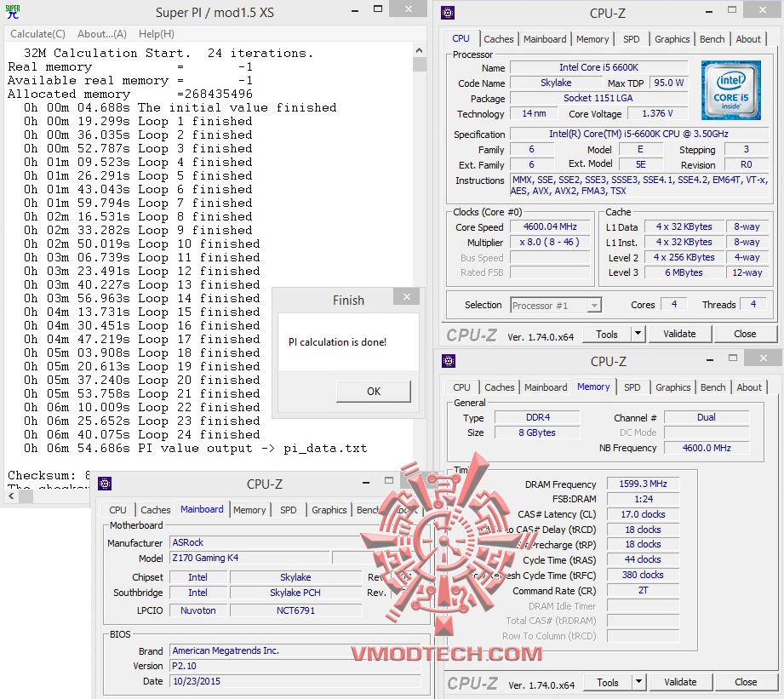Expand Tools dropdown arrow in top CPU-Z window
This screenshot has width=784, height=699.
(638, 334)
